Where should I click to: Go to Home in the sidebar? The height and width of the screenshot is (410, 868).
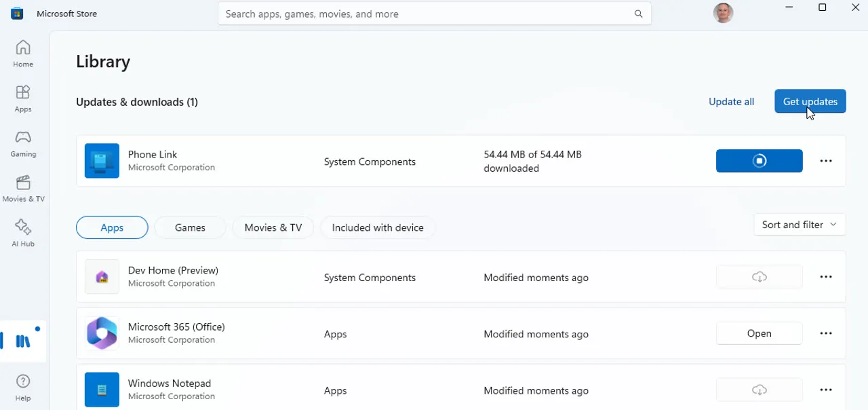pyautogui.click(x=23, y=54)
